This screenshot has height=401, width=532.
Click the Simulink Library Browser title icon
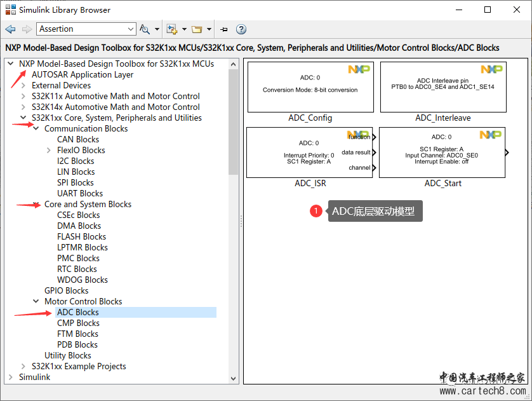(11, 10)
